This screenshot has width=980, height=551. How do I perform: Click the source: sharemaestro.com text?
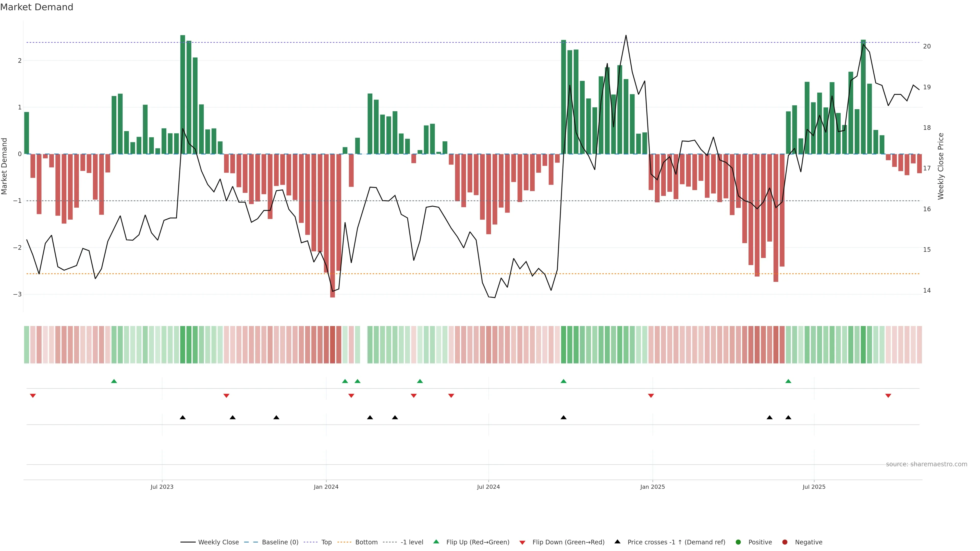click(926, 464)
